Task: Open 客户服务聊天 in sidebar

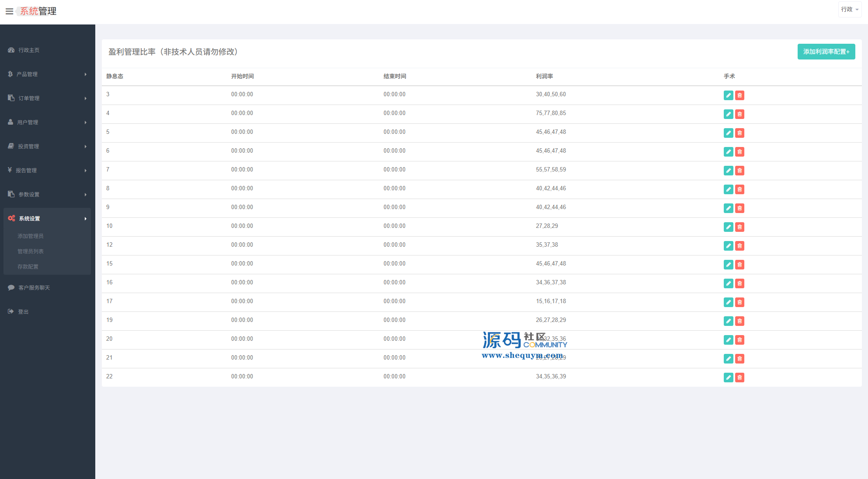Action: tap(34, 288)
